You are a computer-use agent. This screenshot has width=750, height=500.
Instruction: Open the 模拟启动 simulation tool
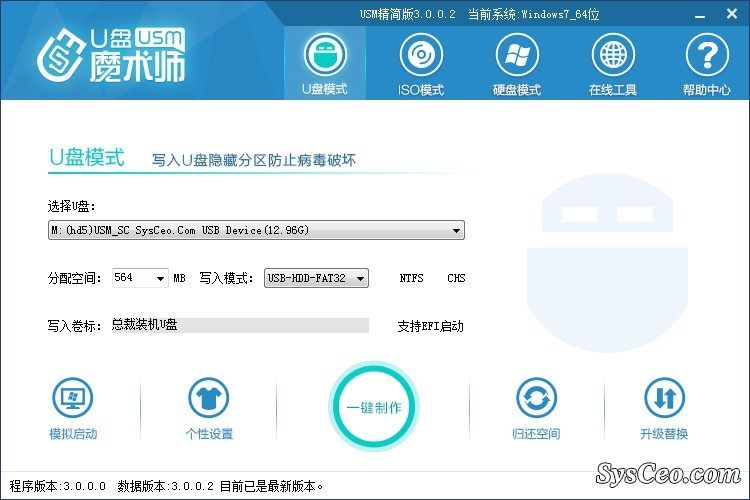pyautogui.click(x=72, y=400)
